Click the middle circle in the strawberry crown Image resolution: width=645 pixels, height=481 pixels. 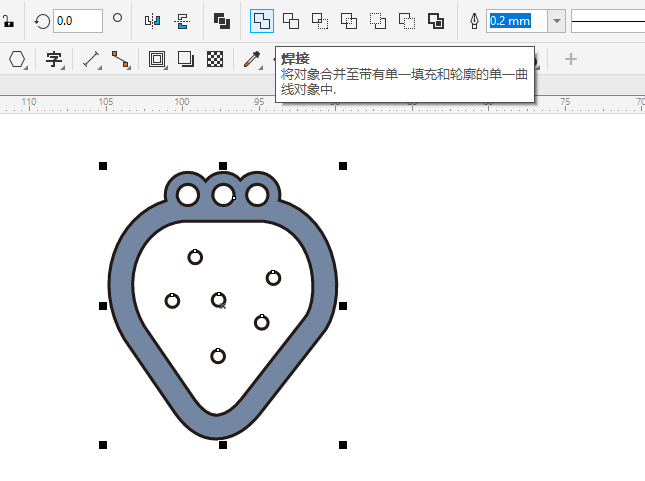point(223,195)
